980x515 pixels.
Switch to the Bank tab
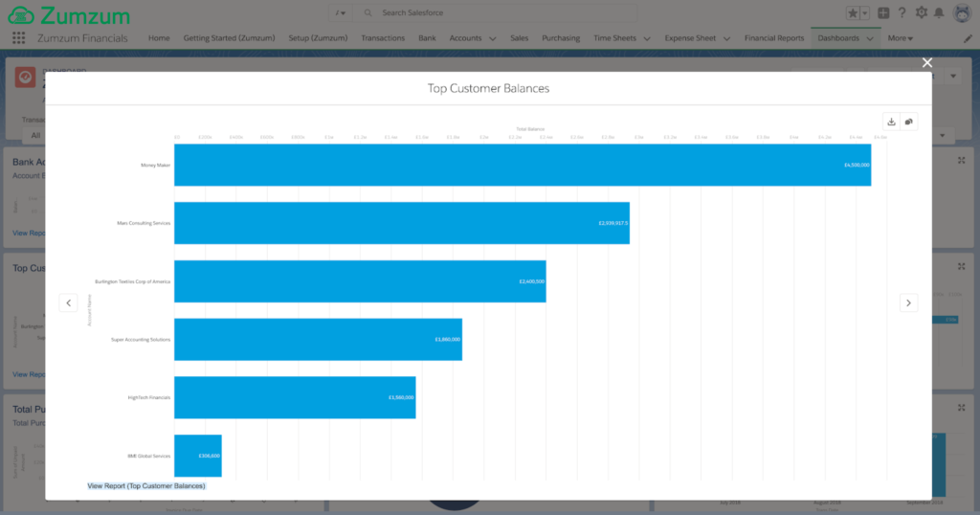coord(427,38)
